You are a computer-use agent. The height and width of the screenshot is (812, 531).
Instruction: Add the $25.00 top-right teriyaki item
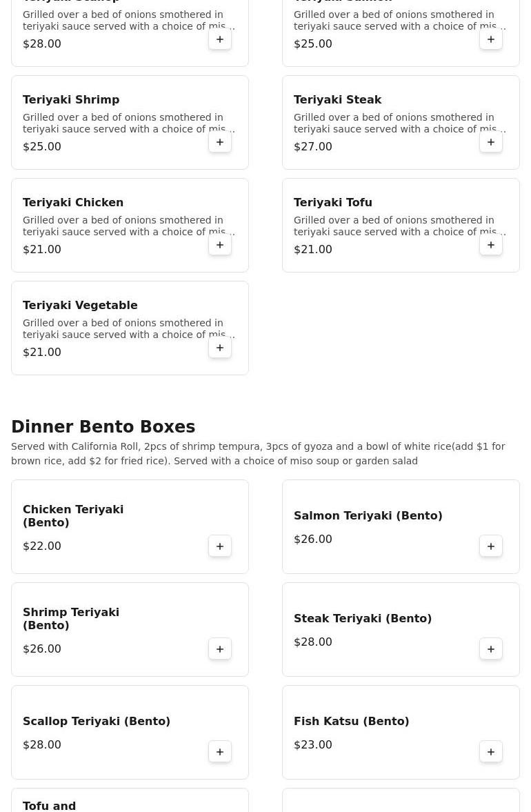pos(490,39)
